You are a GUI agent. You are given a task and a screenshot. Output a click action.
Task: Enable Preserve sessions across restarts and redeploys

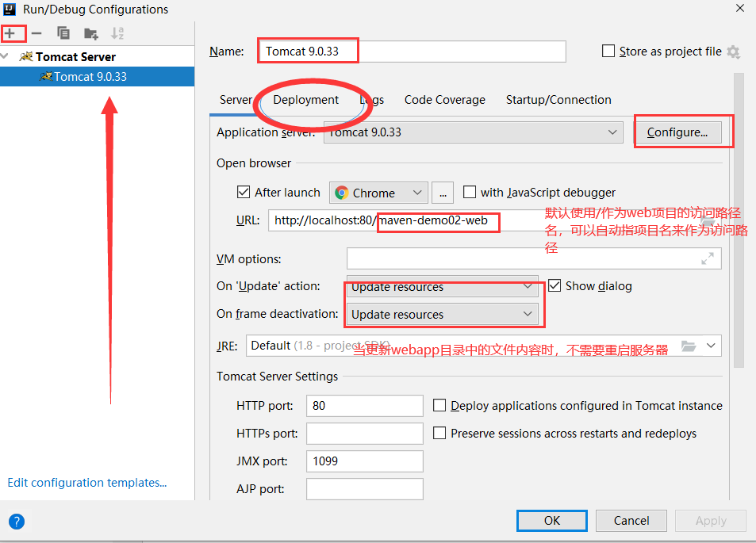coord(439,433)
